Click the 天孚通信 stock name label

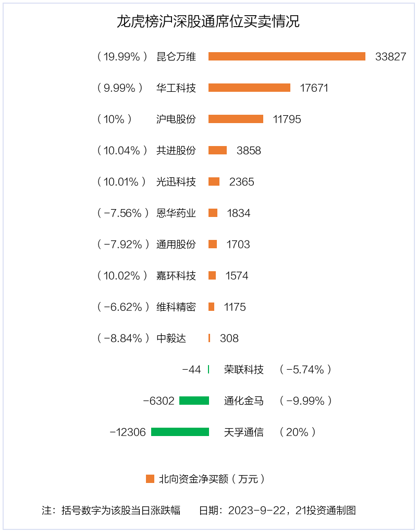[244, 432]
